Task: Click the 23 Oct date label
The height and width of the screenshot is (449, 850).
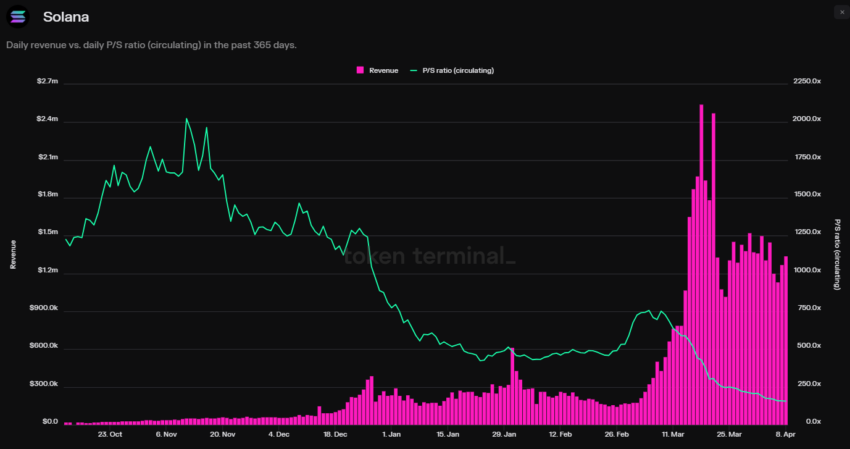Action: [x=110, y=434]
